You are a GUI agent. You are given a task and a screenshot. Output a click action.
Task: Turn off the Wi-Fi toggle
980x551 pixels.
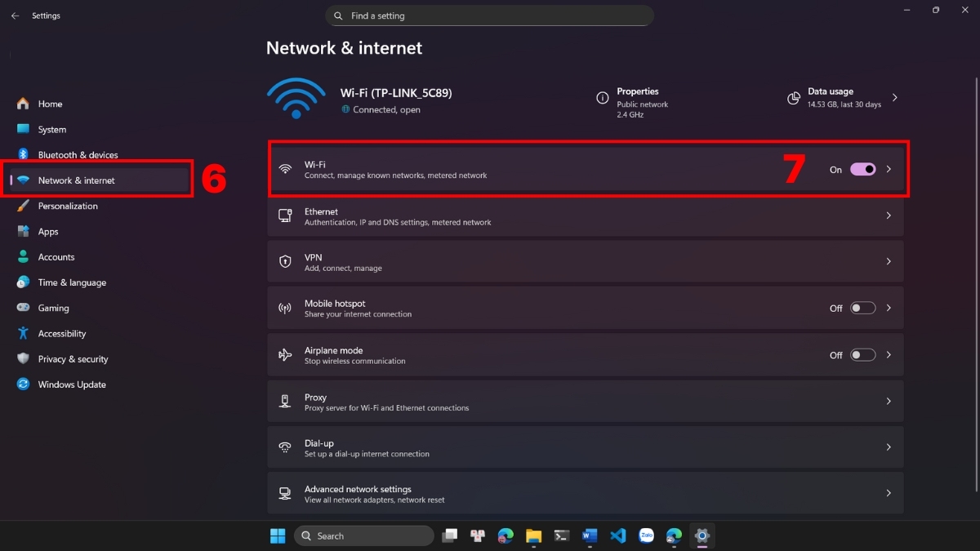tap(862, 169)
